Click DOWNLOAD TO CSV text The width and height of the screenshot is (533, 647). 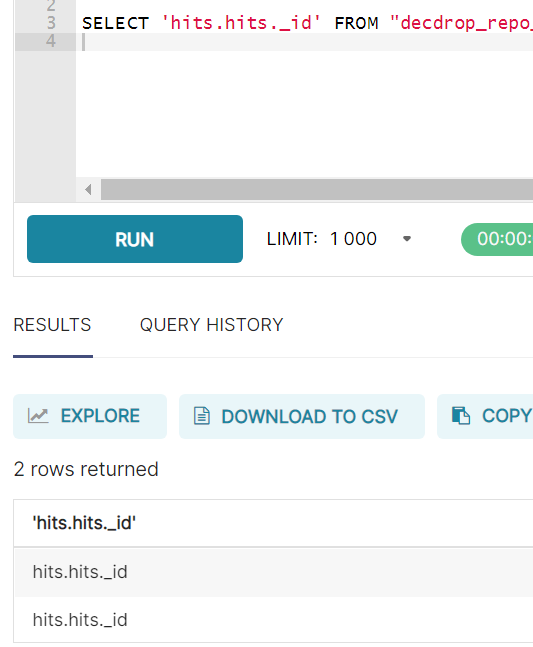[309, 416]
